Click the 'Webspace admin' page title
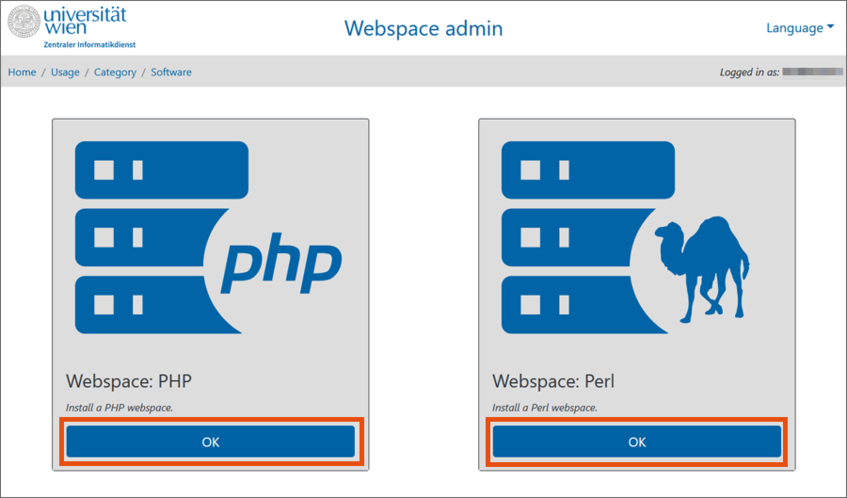This screenshot has height=498, width=847. pos(424,28)
